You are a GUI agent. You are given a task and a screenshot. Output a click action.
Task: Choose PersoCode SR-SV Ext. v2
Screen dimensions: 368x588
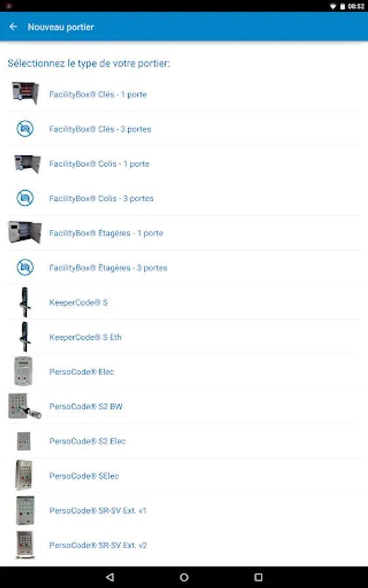coord(184,545)
